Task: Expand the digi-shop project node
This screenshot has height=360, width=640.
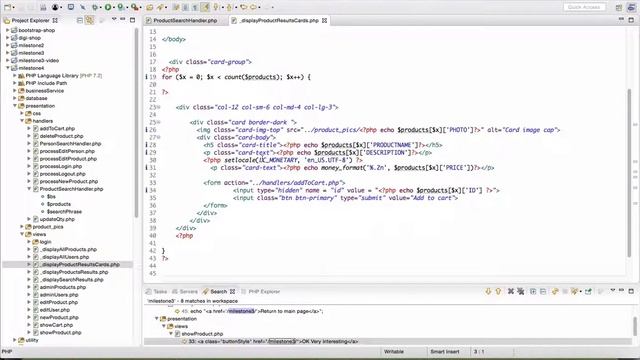Action: (x=7, y=38)
